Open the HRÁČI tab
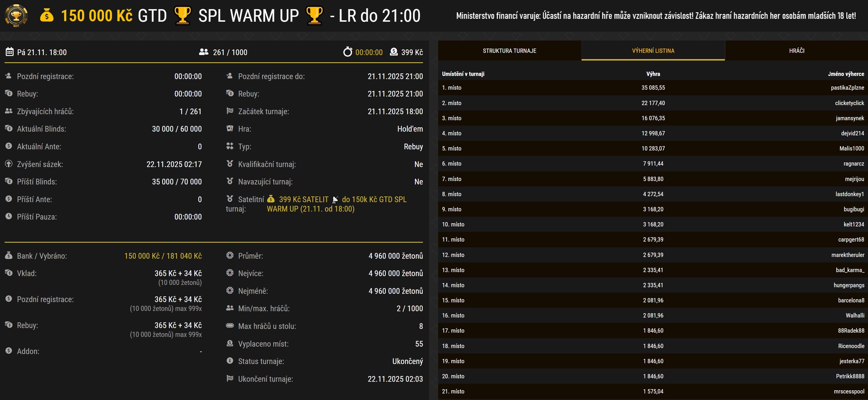The width and height of the screenshot is (868, 400). tap(796, 51)
